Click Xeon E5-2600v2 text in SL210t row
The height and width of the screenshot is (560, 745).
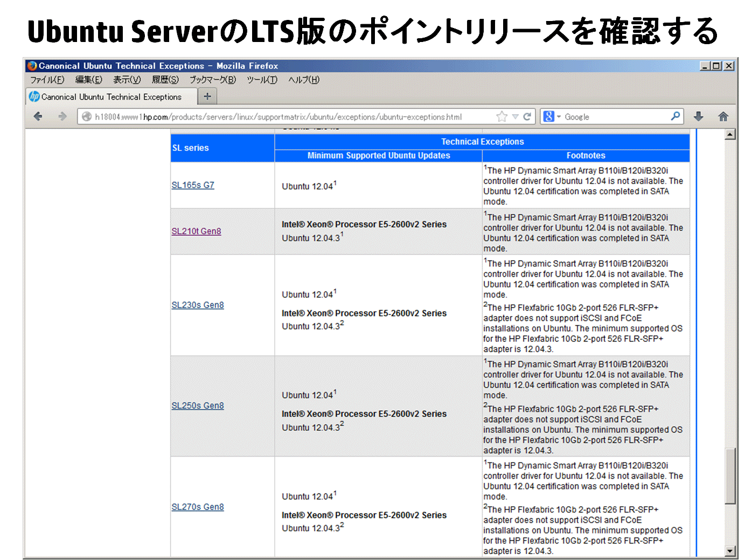point(364,225)
